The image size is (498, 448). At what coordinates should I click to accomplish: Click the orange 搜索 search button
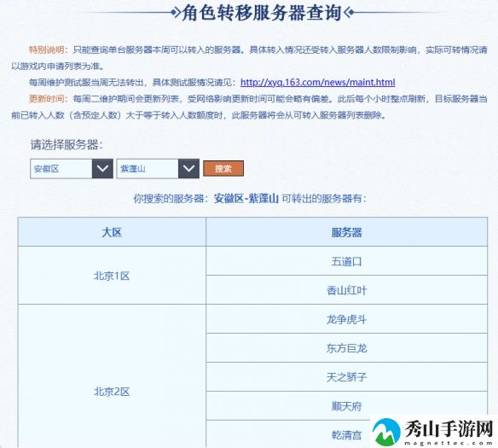click(x=223, y=168)
